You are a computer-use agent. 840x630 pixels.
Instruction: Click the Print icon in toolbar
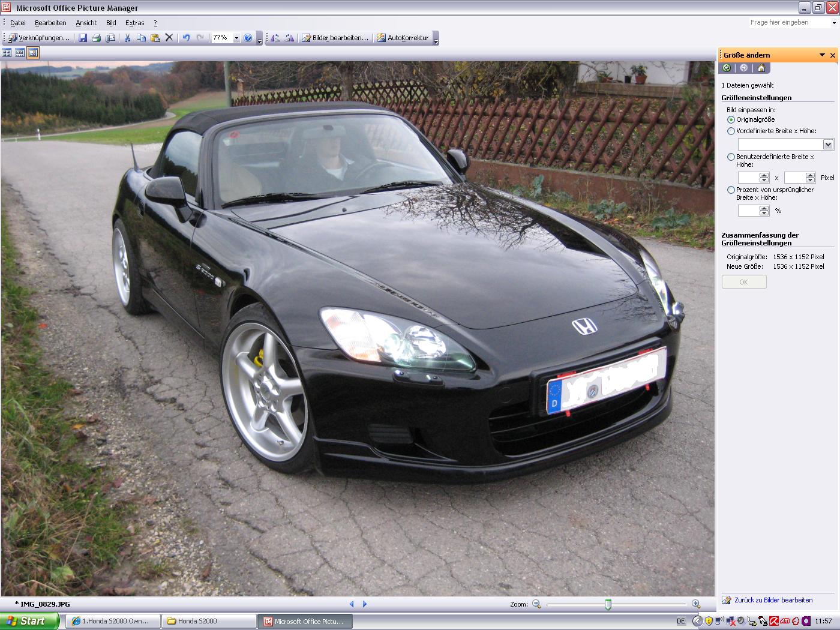[97, 38]
